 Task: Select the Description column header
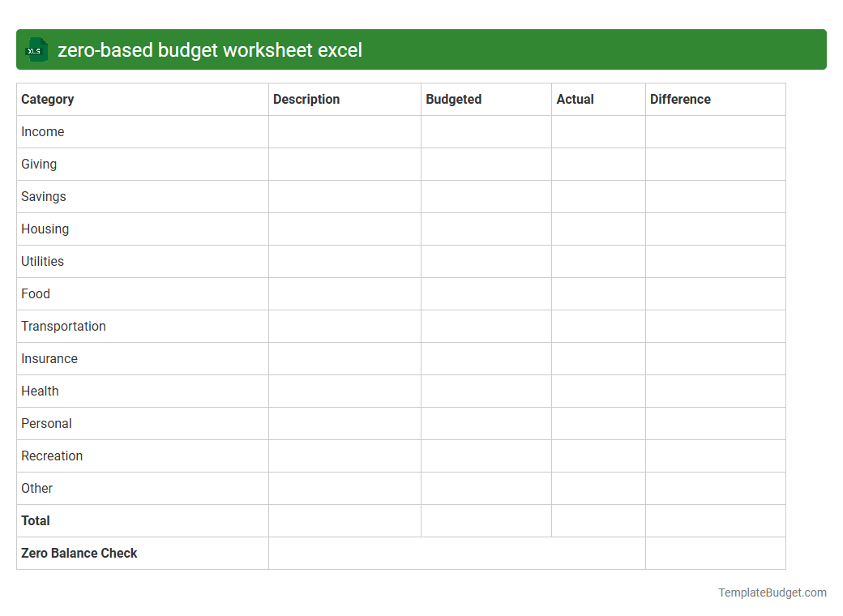click(x=306, y=99)
